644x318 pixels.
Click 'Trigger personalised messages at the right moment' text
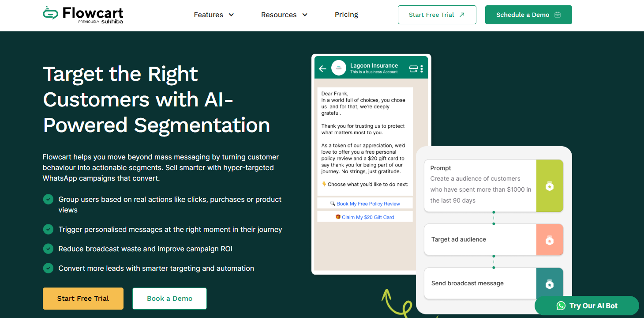(x=170, y=230)
